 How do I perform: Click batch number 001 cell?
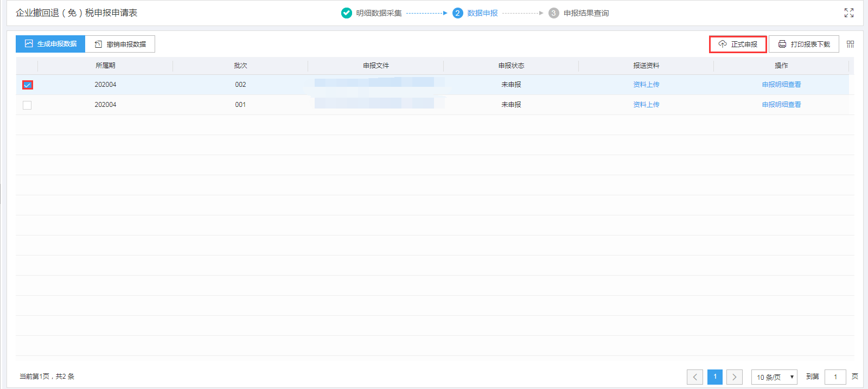coord(240,105)
